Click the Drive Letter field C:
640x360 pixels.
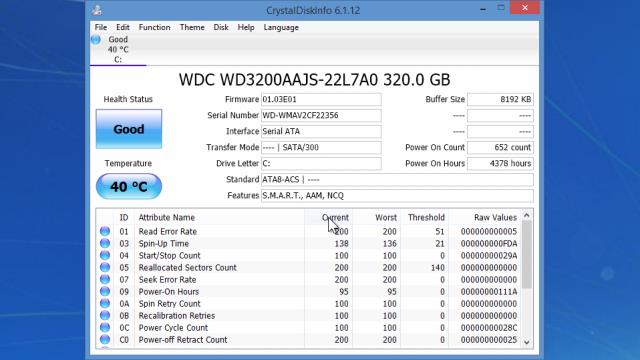click(x=321, y=164)
